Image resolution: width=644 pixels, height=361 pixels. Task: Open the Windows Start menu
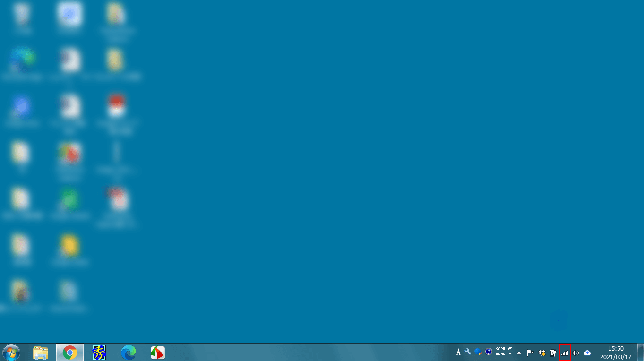[11, 352]
